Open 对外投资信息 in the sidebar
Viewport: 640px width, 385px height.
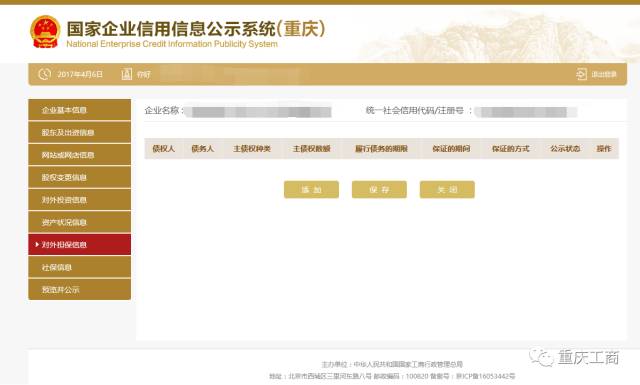tap(80, 200)
